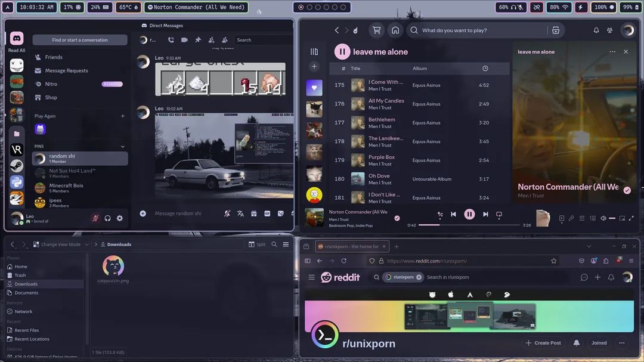Image resolution: width=644 pixels, height=362 pixels.
Task: Toggle headphone deafen in Discord
Action: pyautogui.click(x=107, y=218)
